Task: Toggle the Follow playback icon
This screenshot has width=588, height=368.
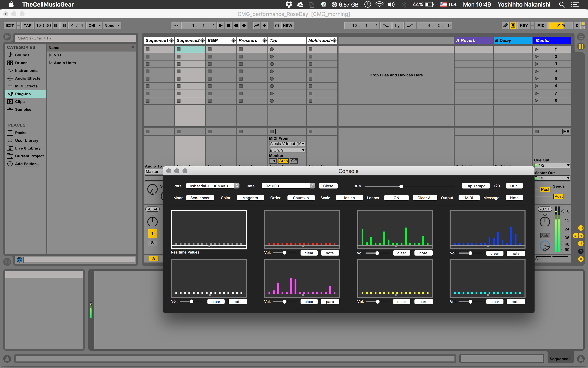Action: [x=176, y=26]
